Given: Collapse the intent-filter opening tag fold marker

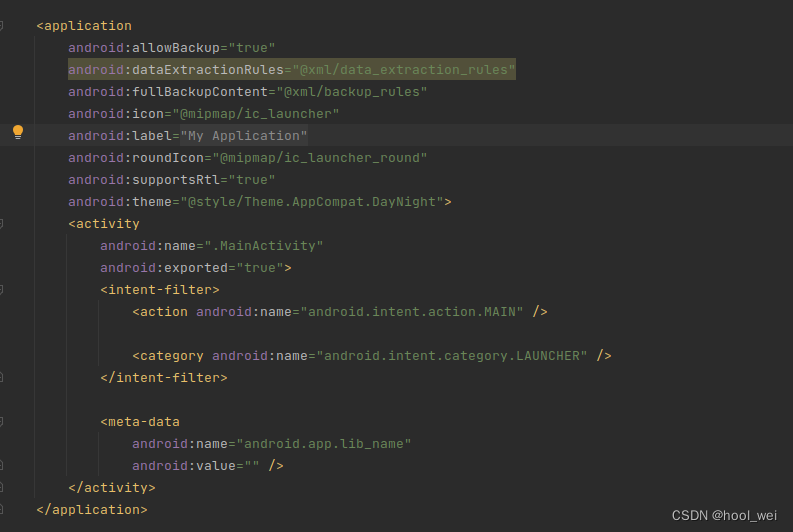Looking at the screenshot, I should point(2,290).
